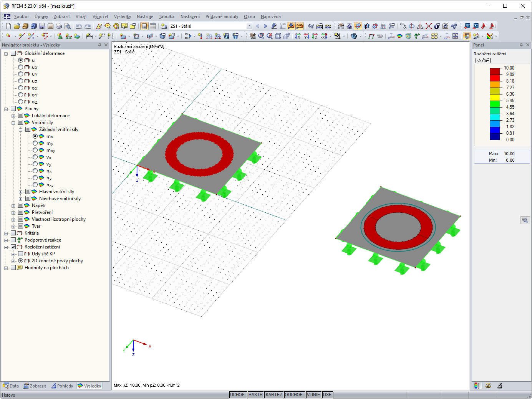The height and width of the screenshot is (399, 532).
Task: Open the filter microscope icon in Panel
Action: click(x=500, y=386)
